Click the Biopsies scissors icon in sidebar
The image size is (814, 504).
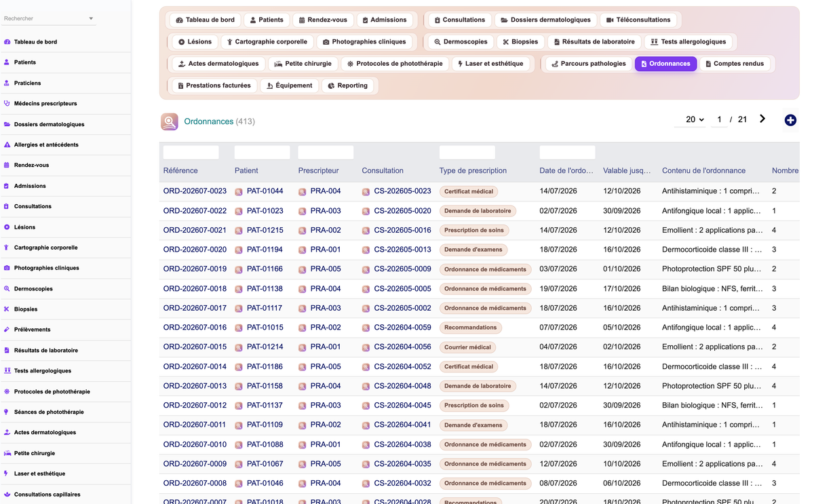tap(7, 309)
